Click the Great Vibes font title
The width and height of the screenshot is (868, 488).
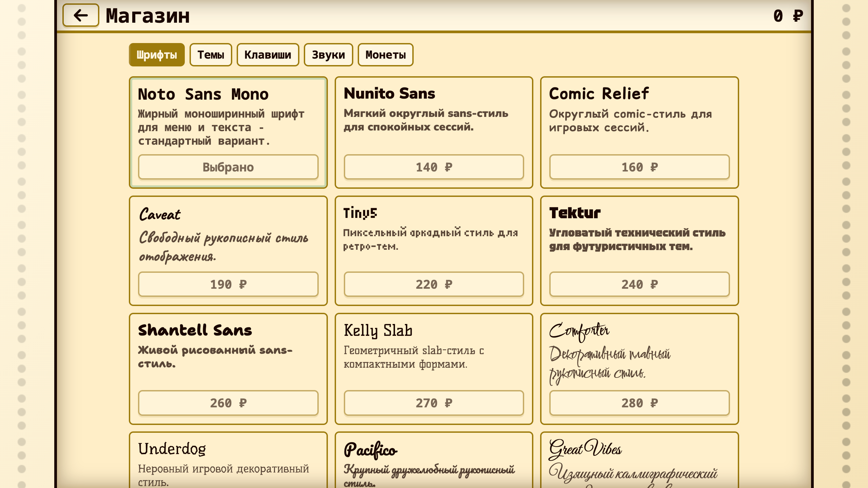(585, 449)
